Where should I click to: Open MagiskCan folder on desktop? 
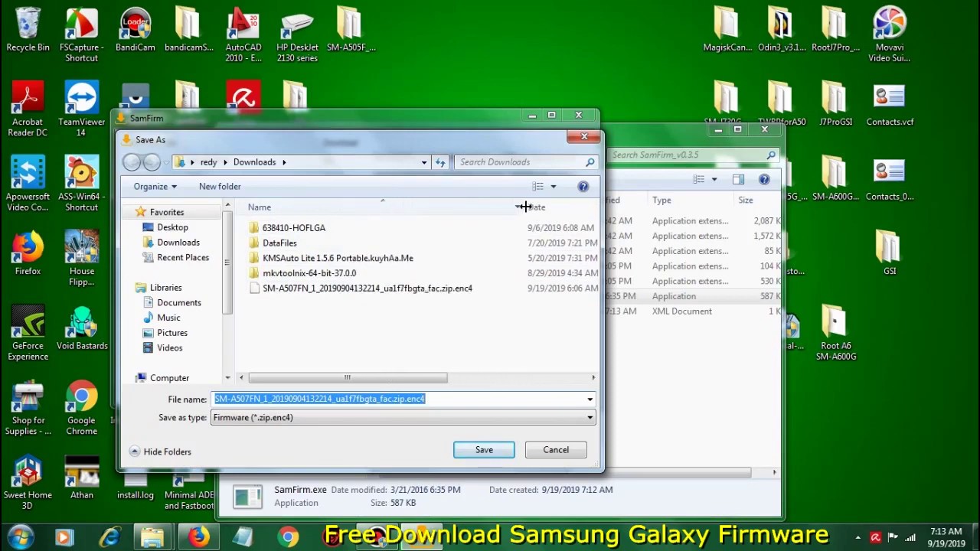tap(727, 31)
